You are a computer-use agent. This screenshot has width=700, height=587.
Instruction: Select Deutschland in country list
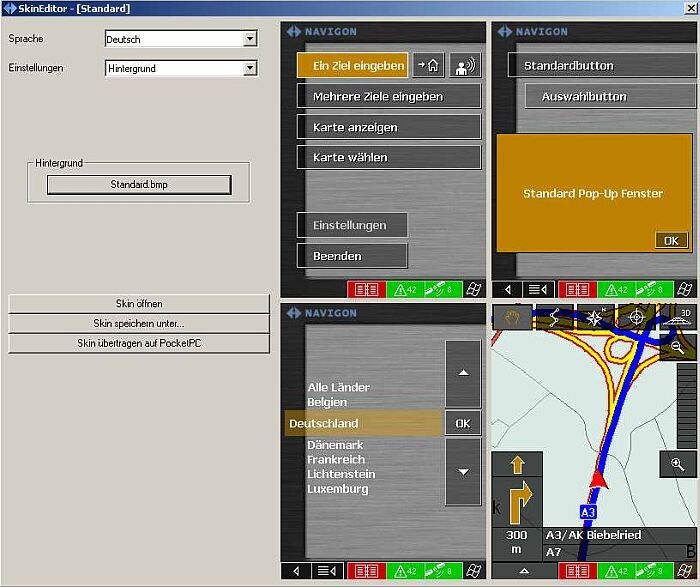[363, 423]
